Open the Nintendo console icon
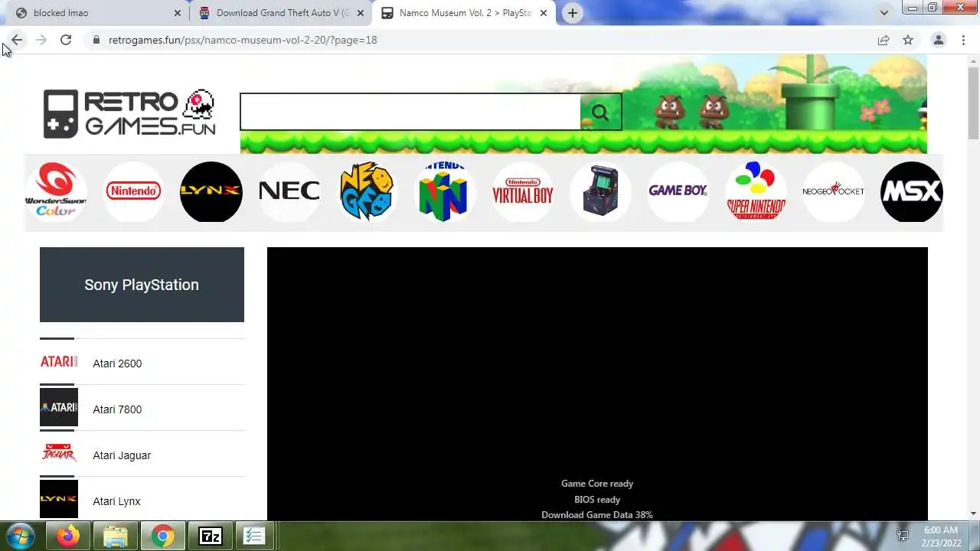The height and width of the screenshot is (551, 980). pos(133,191)
